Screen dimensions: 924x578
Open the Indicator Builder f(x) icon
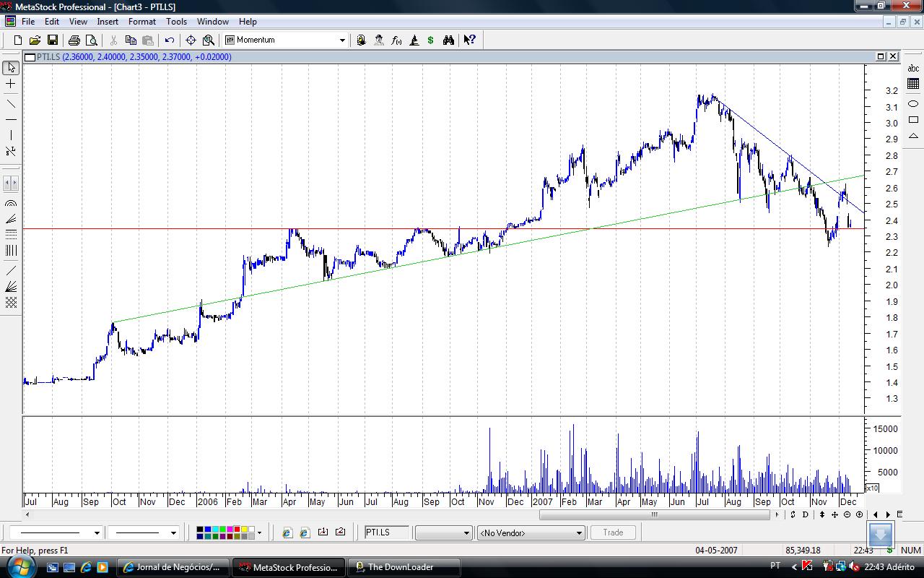point(396,40)
